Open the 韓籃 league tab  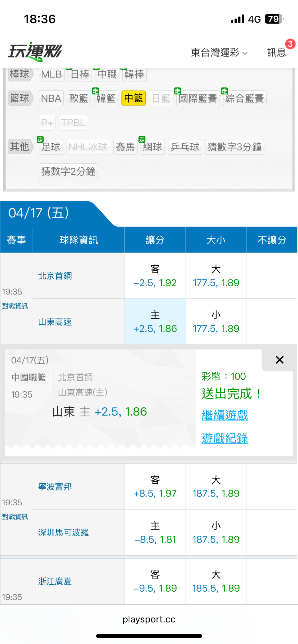pos(106,98)
